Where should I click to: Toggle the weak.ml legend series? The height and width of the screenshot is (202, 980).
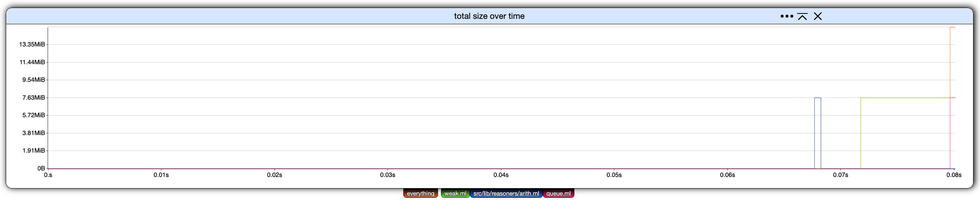coord(455,194)
